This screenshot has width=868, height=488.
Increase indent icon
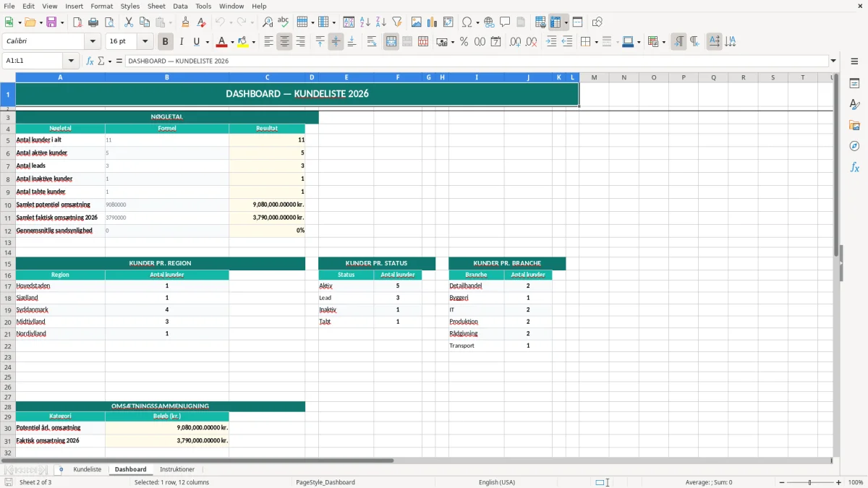tap(551, 42)
